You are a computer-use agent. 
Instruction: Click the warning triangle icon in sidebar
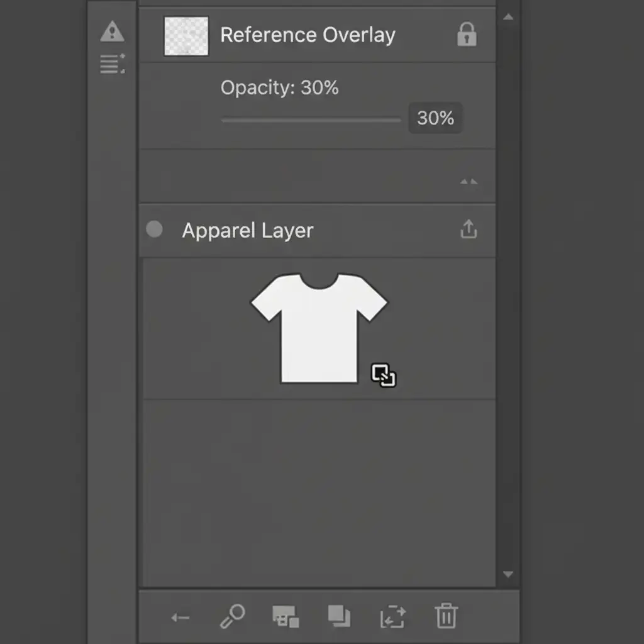112,31
